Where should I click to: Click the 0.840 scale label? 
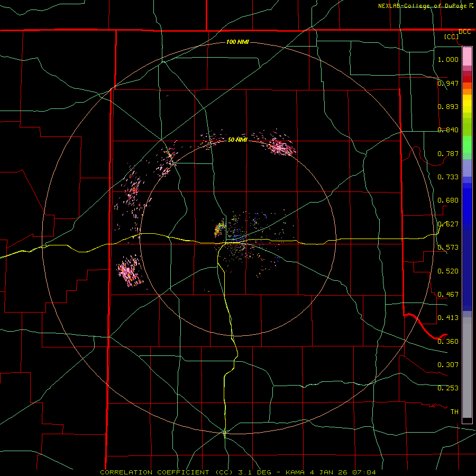(448, 130)
